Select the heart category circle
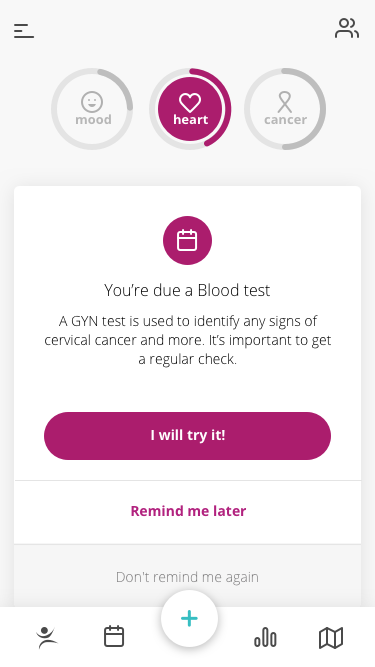The width and height of the screenshot is (375, 667). pyautogui.click(x=190, y=109)
